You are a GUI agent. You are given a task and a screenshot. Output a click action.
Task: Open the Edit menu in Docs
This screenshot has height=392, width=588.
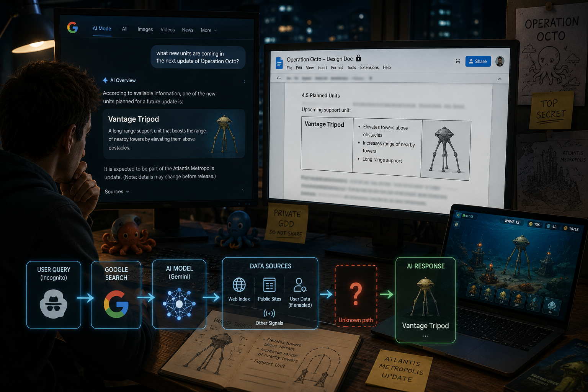click(299, 68)
